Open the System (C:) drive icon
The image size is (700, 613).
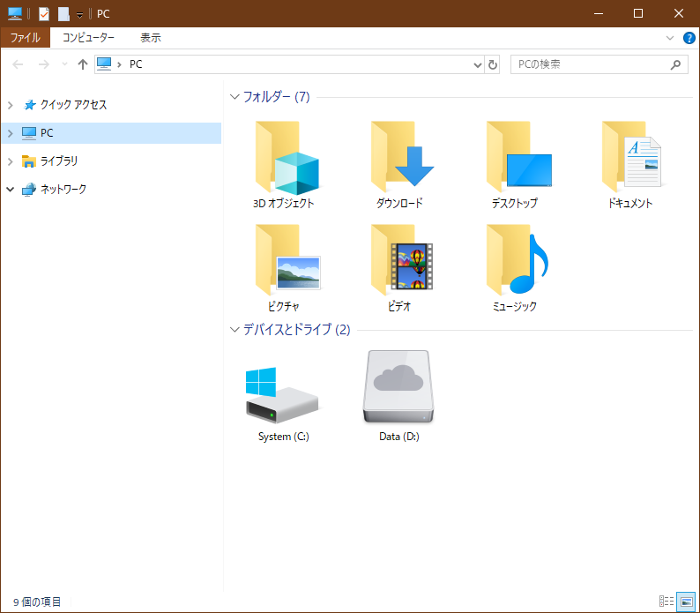pos(283,396)
